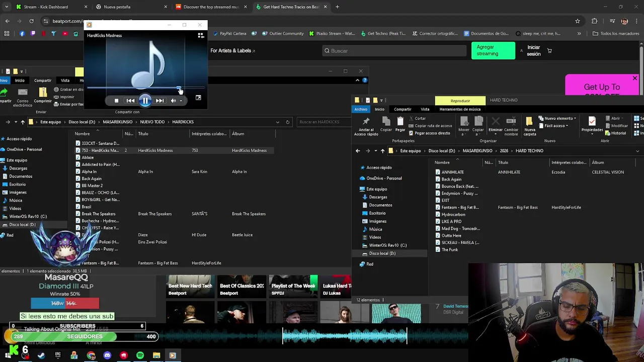This screenshot has height=362, width=644.
Task: Open Música in left explorer navigation pane
Action: click(16, 200)
